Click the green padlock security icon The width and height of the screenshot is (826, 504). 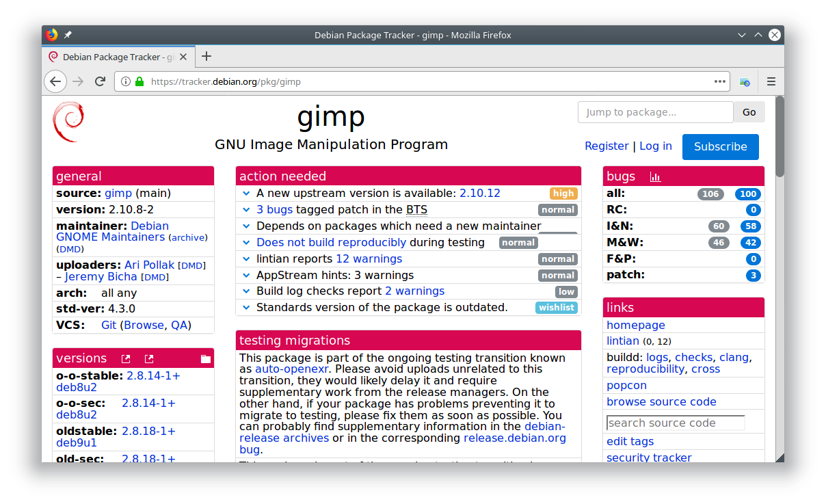(139, 81)
